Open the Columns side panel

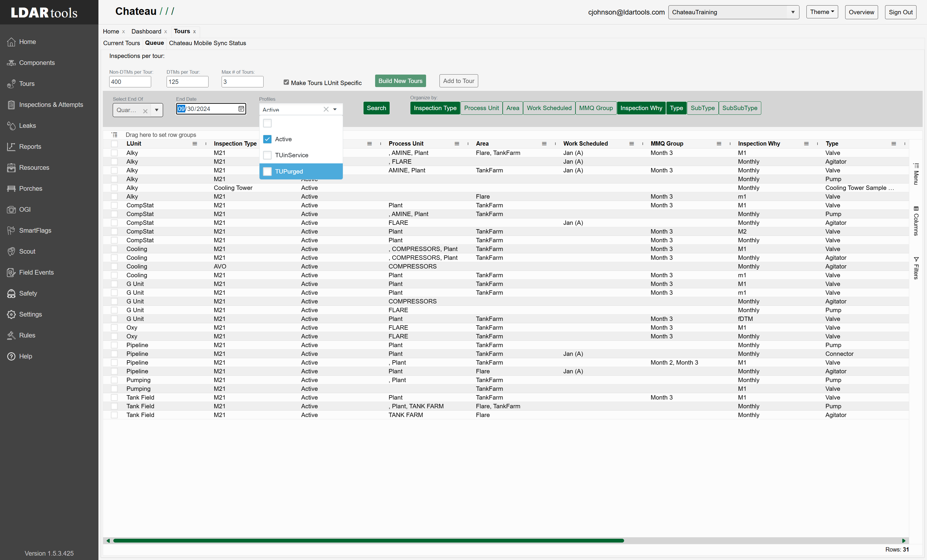pyautogui.click(x=916, y=221)
